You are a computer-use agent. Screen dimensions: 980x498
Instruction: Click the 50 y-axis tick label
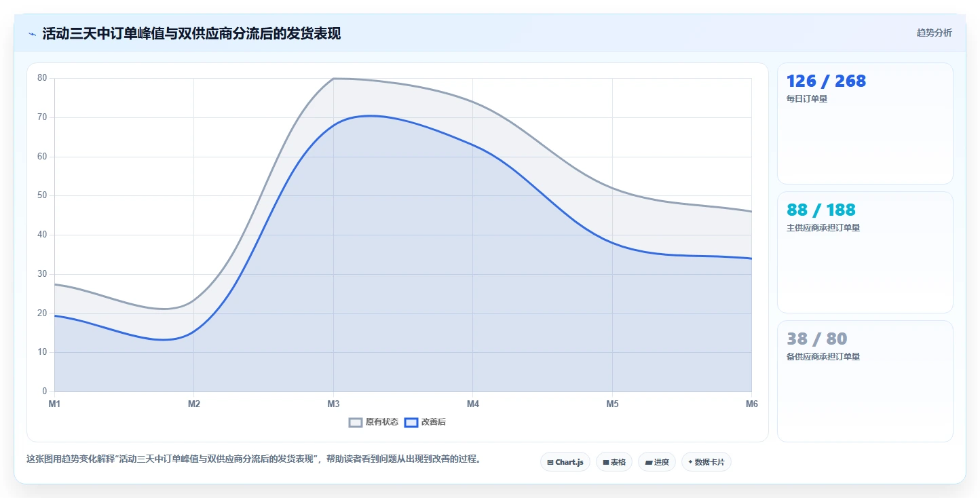(x=42, y=195)
